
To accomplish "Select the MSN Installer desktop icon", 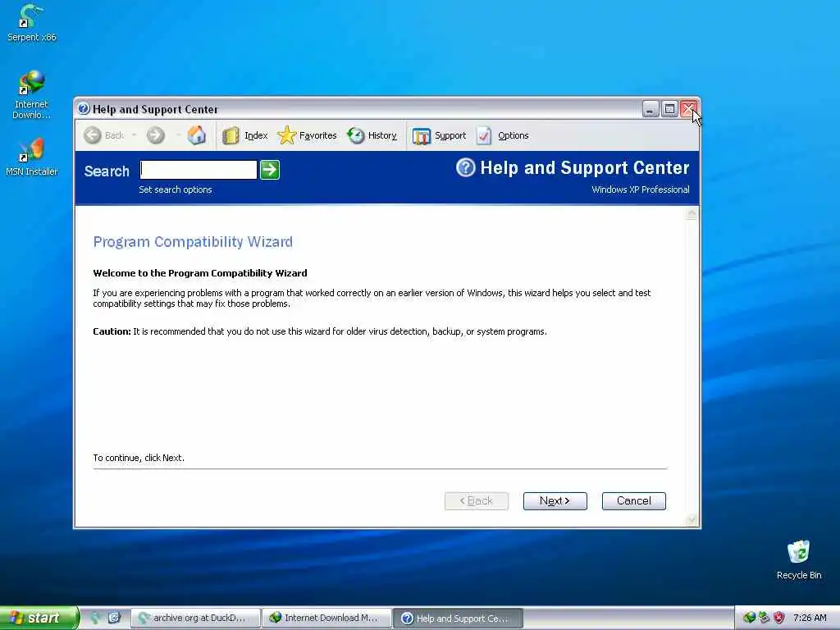I will click(31, 157).
